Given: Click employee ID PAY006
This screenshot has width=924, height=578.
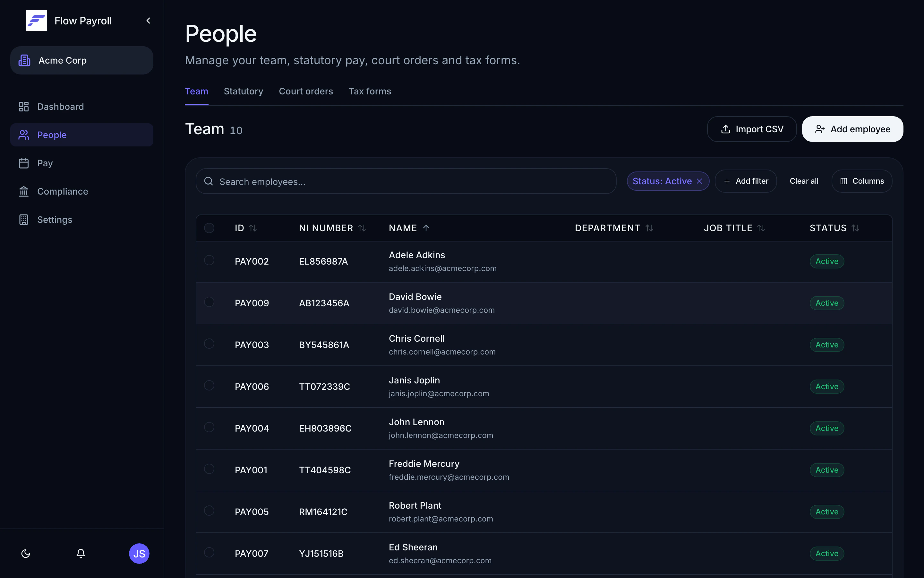Looking at the screenshot, I should pyautogui.click(x=252, y=387).
